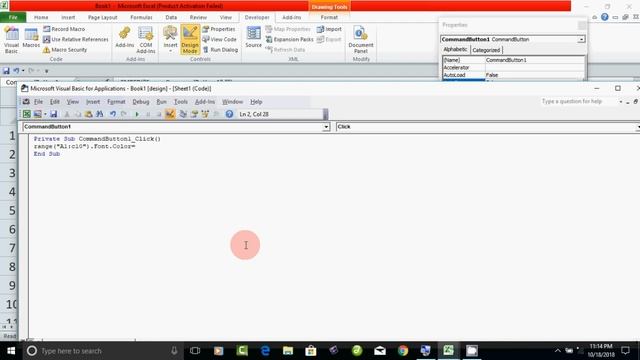Click at end of Font.Color= code line
Image resolution: width=640 pixels, height=360 pixels.
pyautogui.click(x=136, y=146)
